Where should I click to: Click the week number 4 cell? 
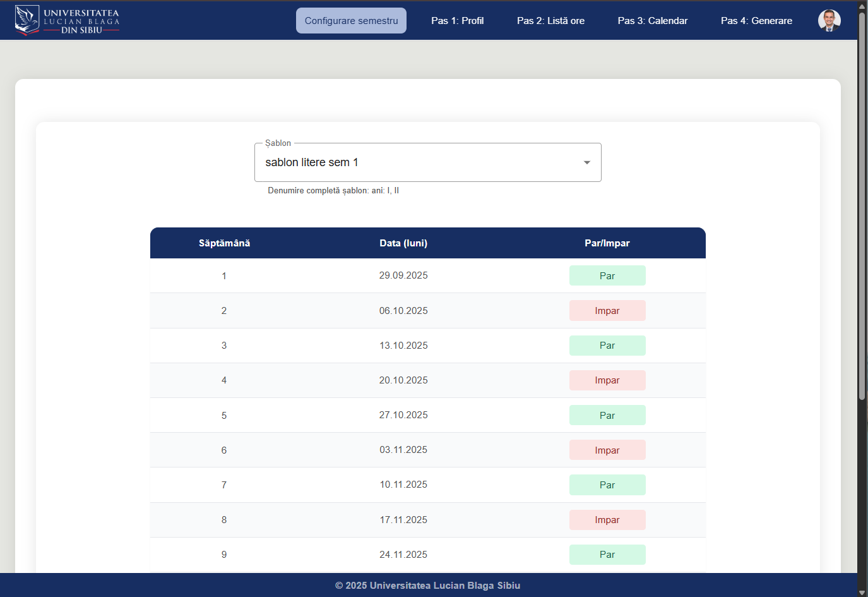[224, 380]
